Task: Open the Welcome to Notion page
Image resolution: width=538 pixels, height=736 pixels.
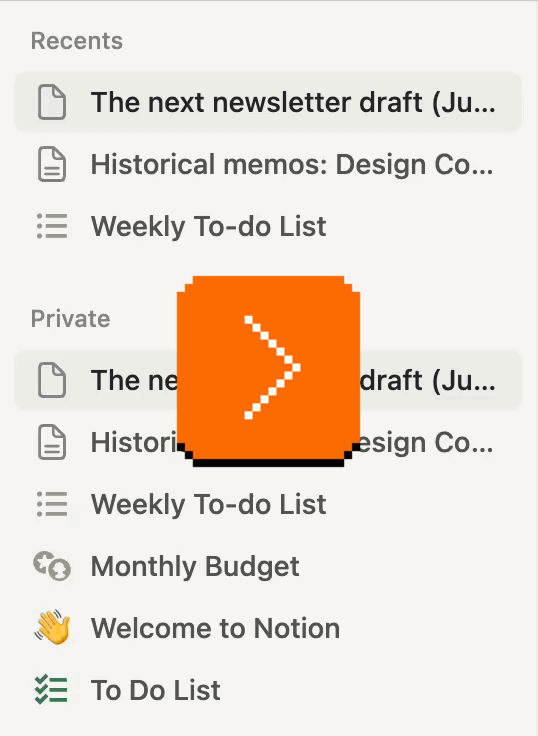Action: pos(215,628)
